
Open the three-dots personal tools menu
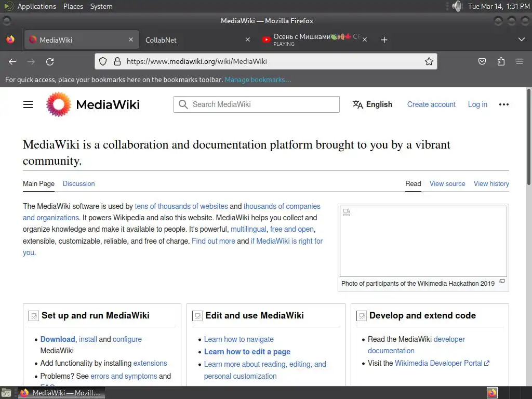tap(503, 104)
